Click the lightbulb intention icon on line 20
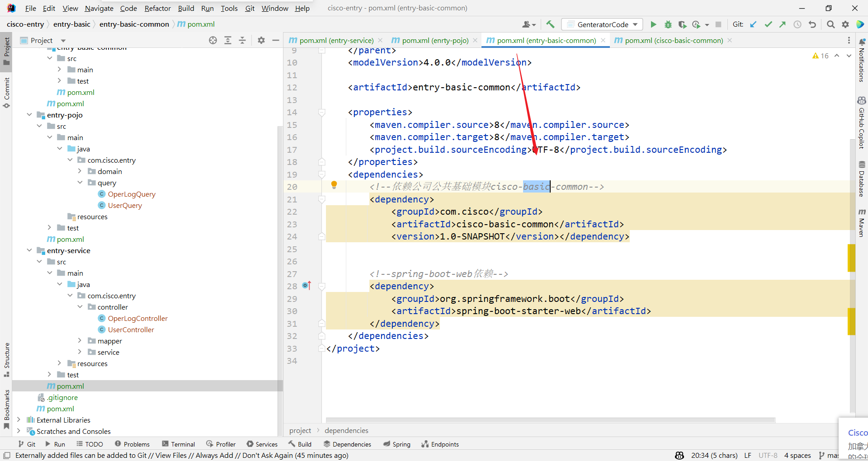This screenshot has height=461, width=868. [334, 184]
